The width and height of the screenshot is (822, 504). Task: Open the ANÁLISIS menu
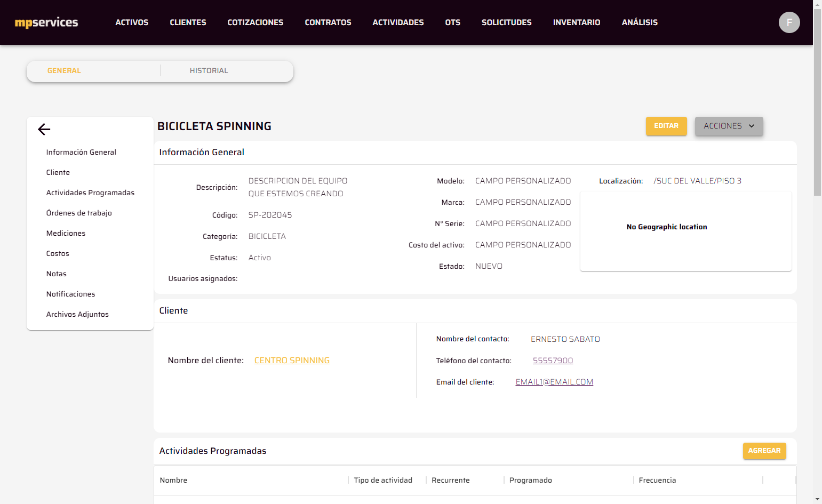pos(640,22)
